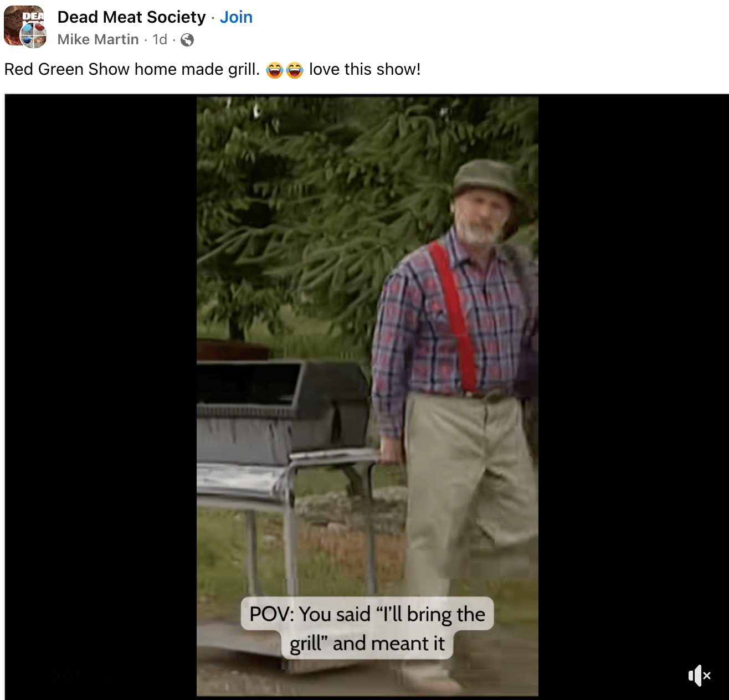The height and width of the screenshot is (700, 729).
Task: Click the black left letterbox of video
Action: (101, 388)
